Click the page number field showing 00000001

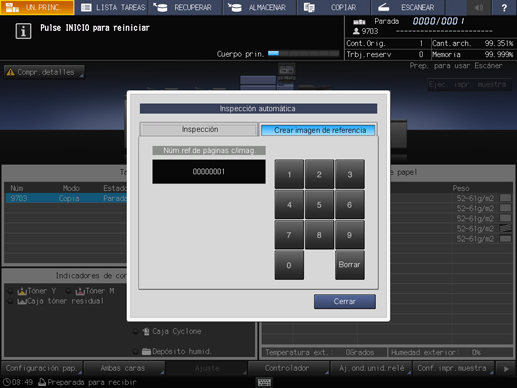tap(209, 172)
